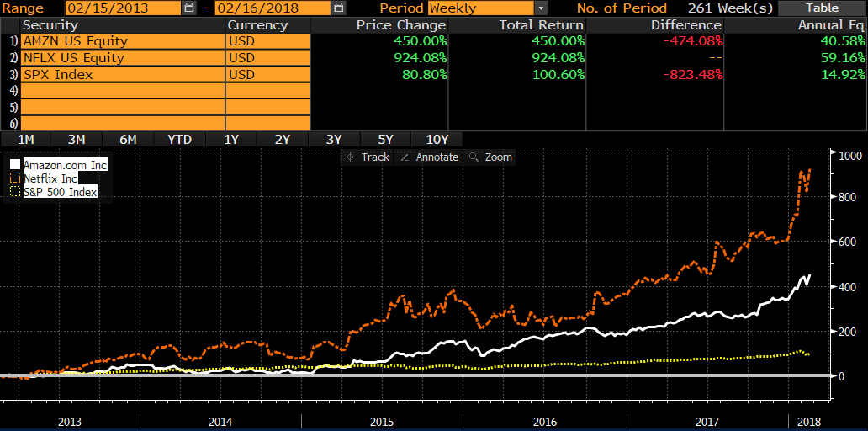Select the AMZN US Equity security cell
Screen dimensions: 868x431
[x=122, y=41]
